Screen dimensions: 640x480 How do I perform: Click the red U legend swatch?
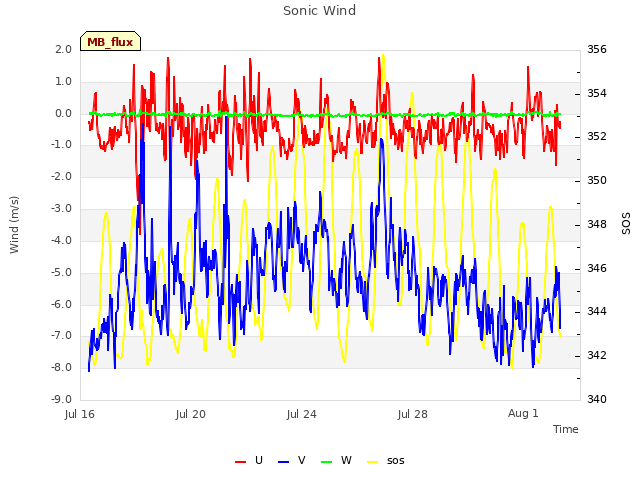pyautogui.click(x=240, y=462)
